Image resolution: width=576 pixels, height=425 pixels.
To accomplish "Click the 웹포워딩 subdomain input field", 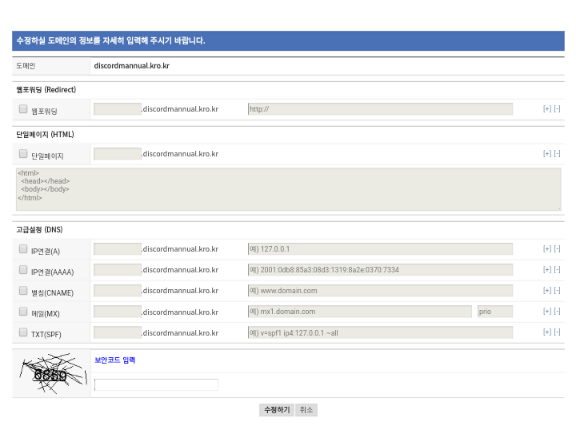I will (x=118, y=109).
